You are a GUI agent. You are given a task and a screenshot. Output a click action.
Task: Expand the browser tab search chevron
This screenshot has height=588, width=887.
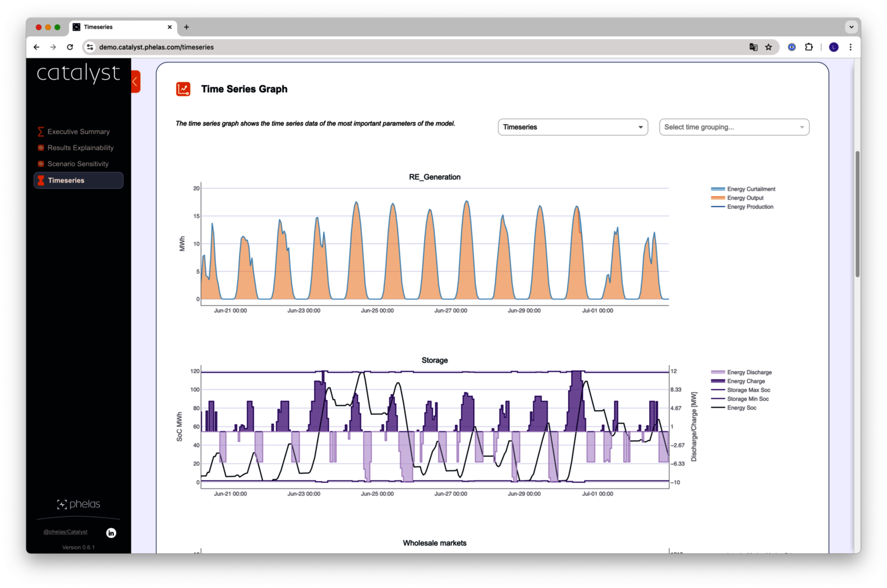[x=851, y=27]
